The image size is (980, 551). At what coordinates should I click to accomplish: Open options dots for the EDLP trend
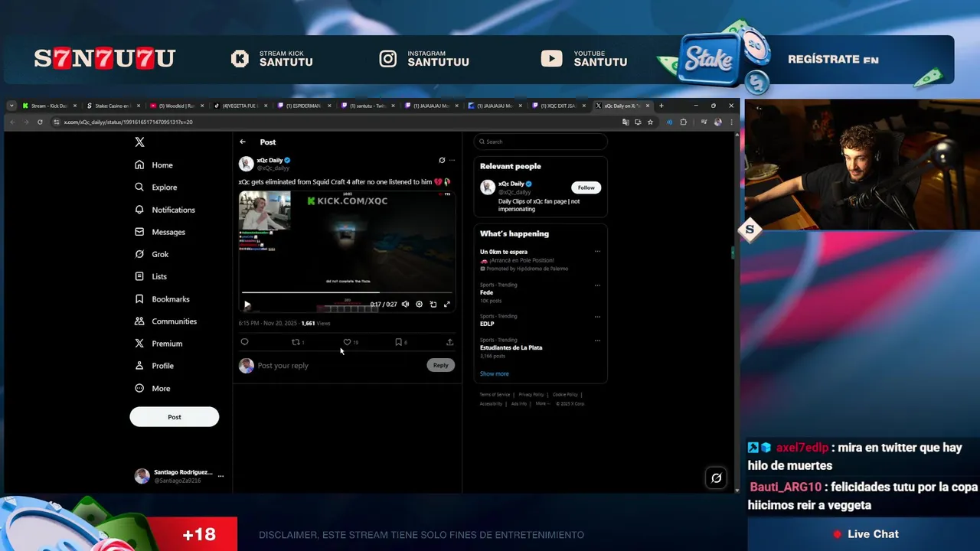click(x=597, y=317)
